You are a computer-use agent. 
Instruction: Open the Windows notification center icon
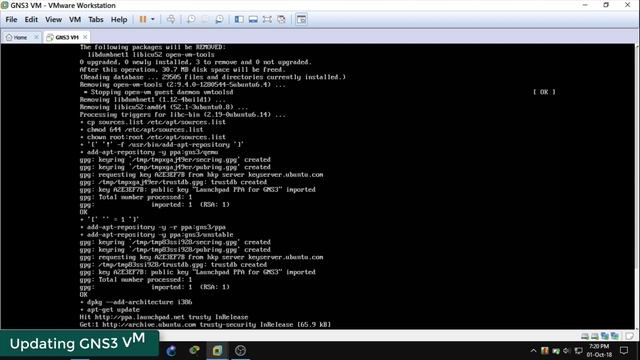coord(624,350)
